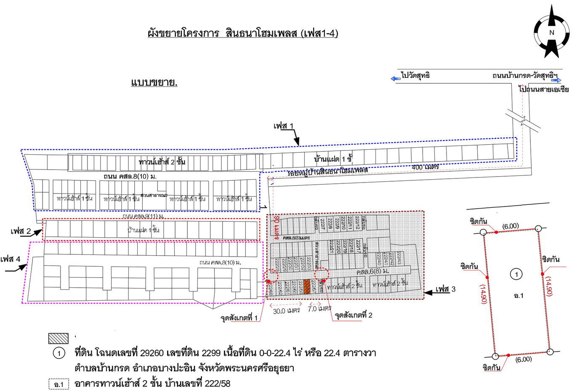Click the แบบขยาย. heading
The image size is (572, 392).
click(x=154, y=82)
